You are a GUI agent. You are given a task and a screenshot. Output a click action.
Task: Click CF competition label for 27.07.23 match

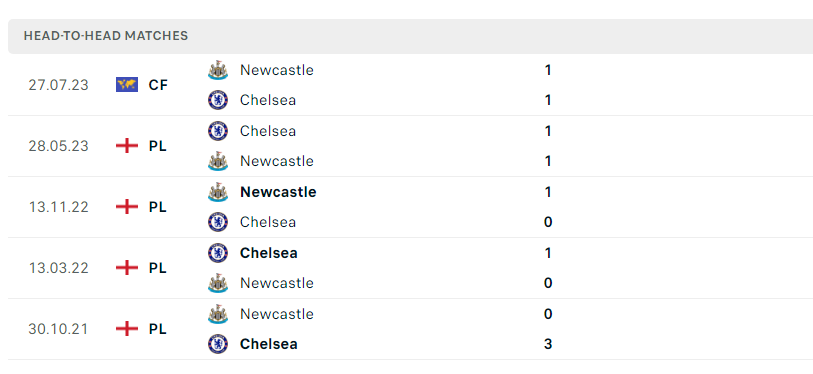(158, 85)
